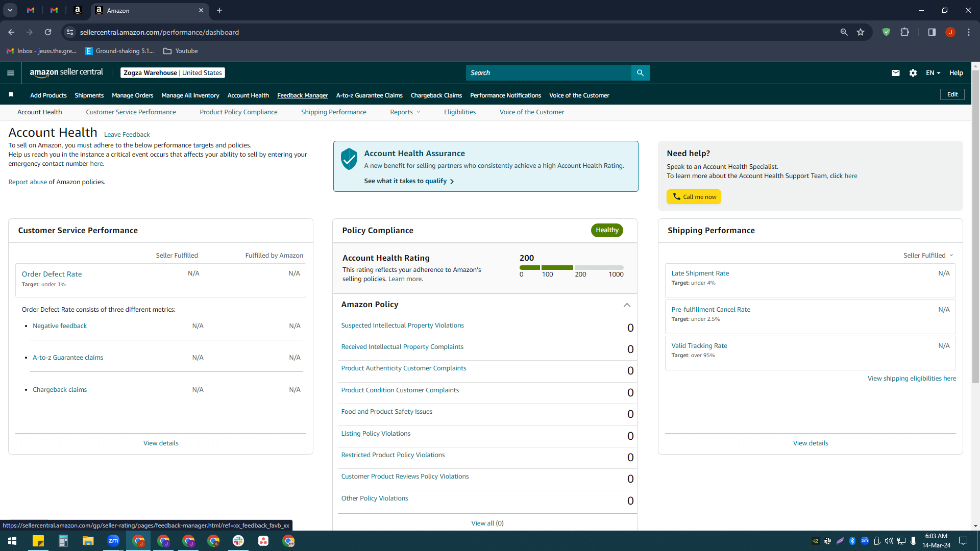Image resolution: width=980 pixels, height=551 pixels.
Task: Open the tab search dropdown arrow
Action: coord(10,10)
